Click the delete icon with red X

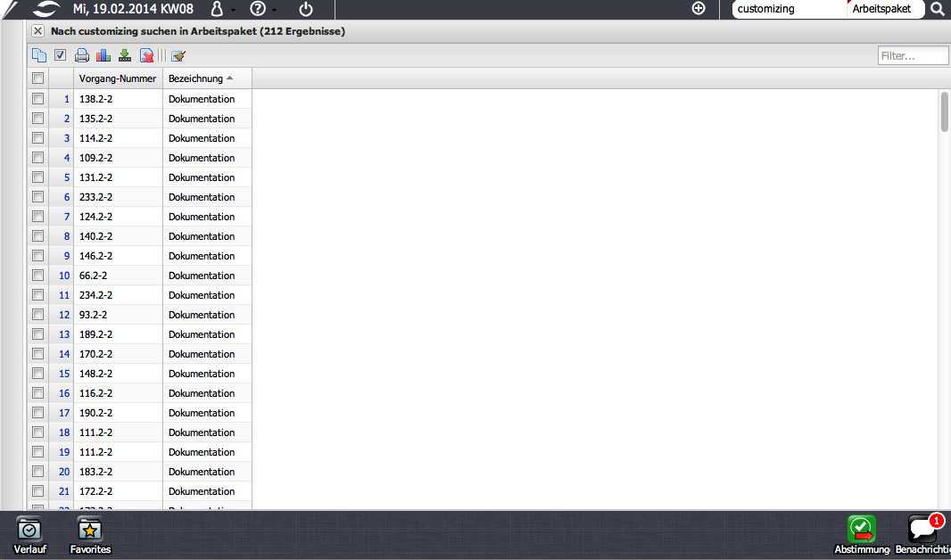click(147, 55)
